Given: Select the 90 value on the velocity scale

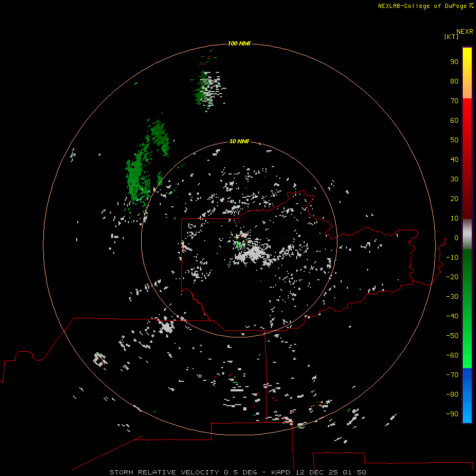Looking at the screenshot, I should pos(454,62).
